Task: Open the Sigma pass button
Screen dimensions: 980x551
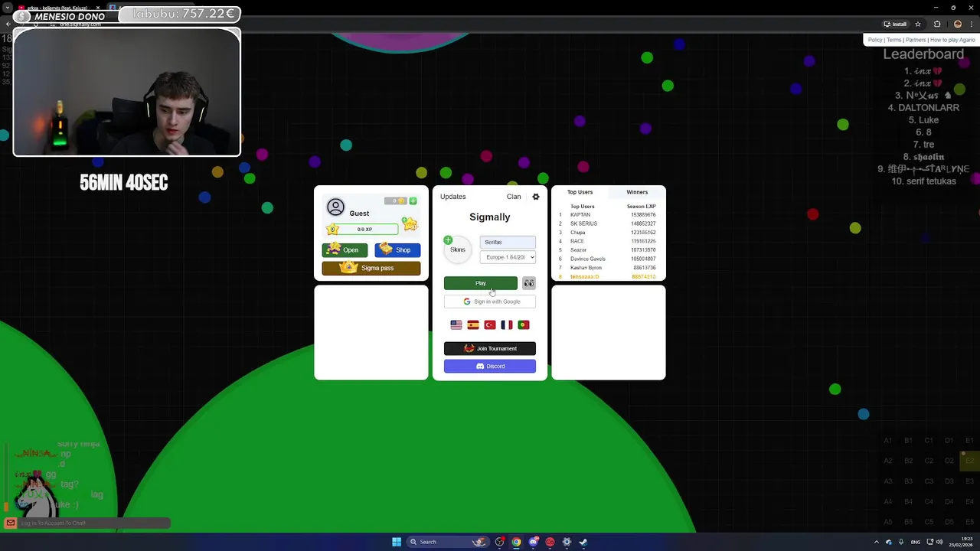Action: pyautogui.click(x=371, y=268)
